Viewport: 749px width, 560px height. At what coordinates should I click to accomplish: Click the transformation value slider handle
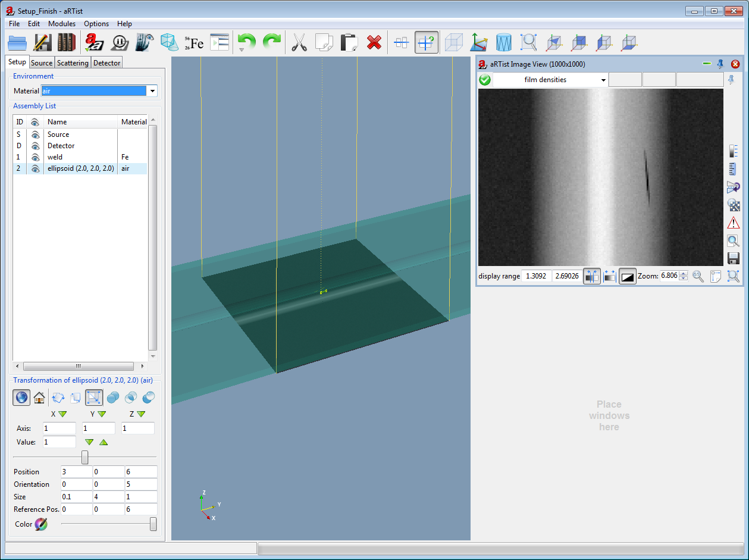coord(84,457)
